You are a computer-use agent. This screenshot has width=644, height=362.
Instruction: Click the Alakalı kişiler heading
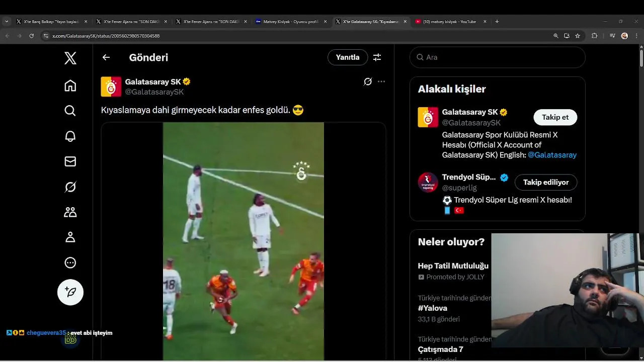pyautogui.click(x=452, y=89)
